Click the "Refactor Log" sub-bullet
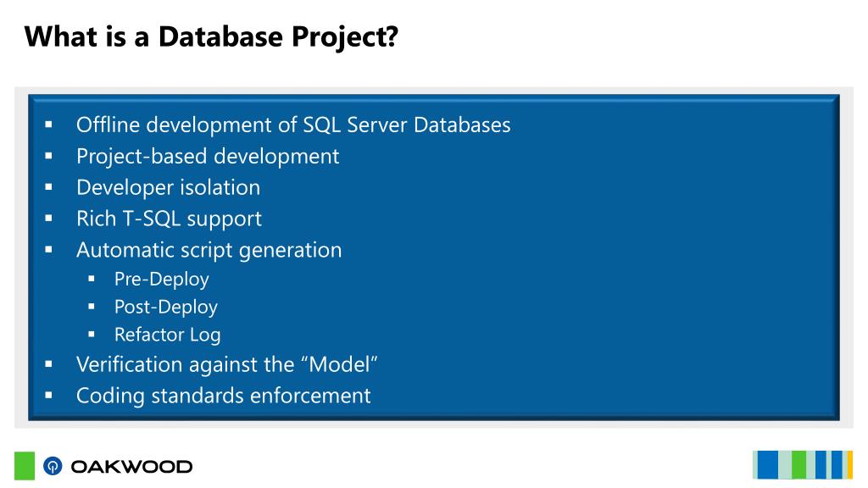868x488 pixels. pyautogui.click(x=168, y=335)
